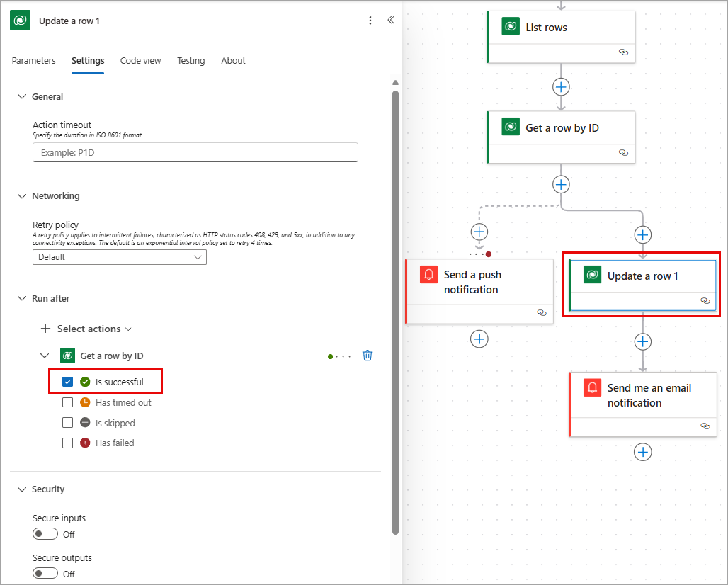Click the plus button below Update a row 1
Image resolution: width=728 pixels, height=585 pixels.
(x=642, y=341)
